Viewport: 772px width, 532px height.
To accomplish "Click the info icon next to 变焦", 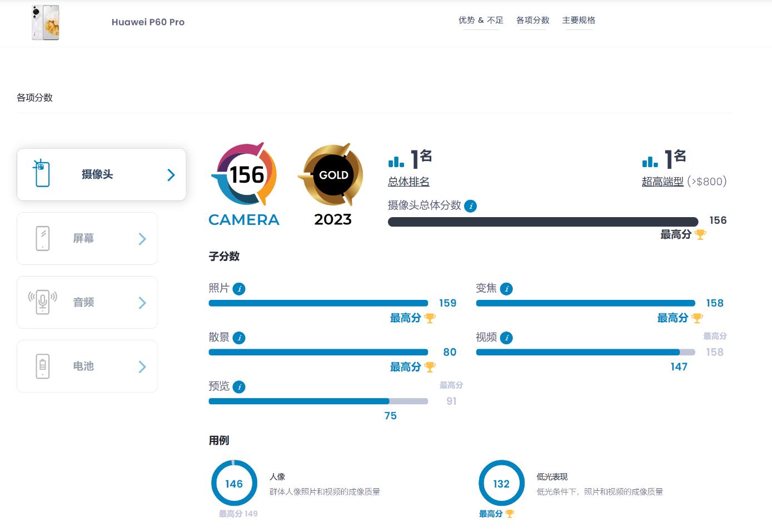I will 506,289.
